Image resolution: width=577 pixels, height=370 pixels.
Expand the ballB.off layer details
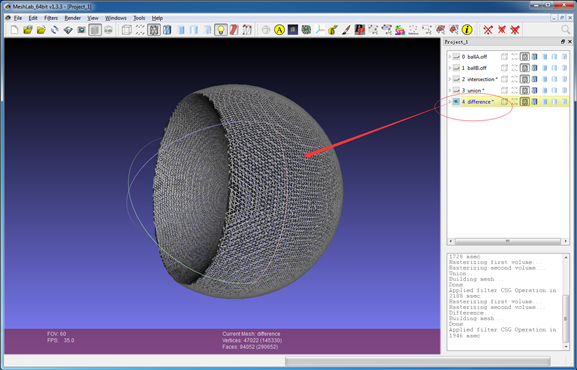coord(450,68)
